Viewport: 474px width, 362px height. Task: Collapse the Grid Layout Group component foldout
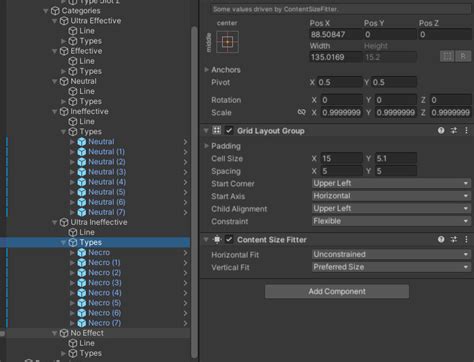click(x=206, y=131)
